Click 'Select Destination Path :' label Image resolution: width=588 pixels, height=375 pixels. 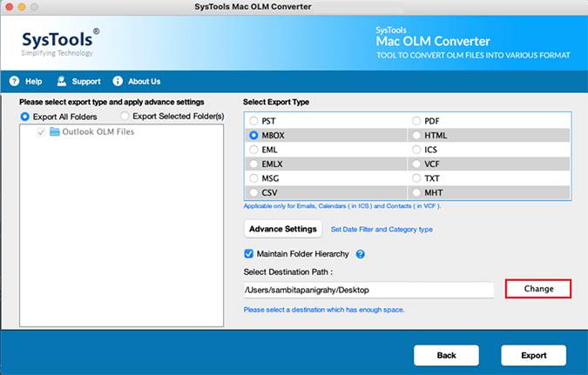[288, 272]
